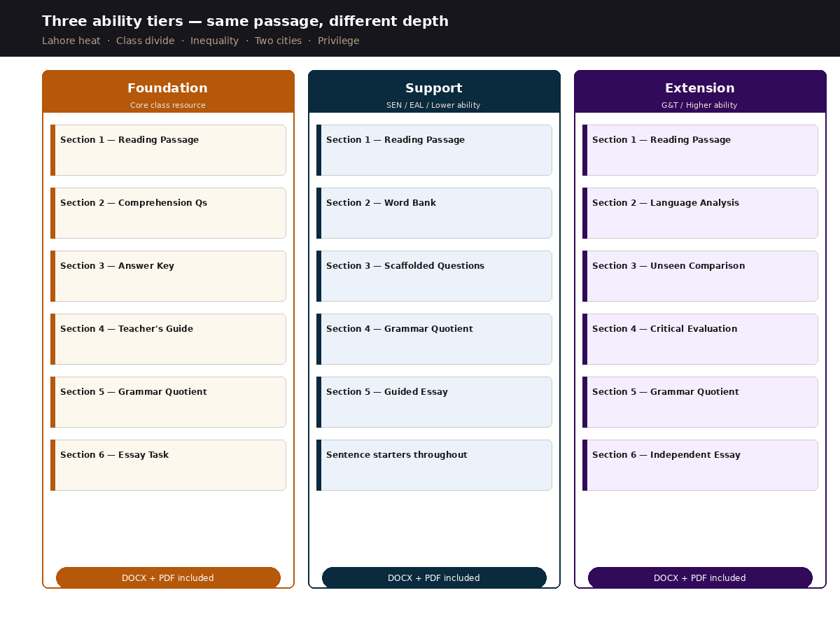Click the Two cities tag in header

click(x=278, y=41)
